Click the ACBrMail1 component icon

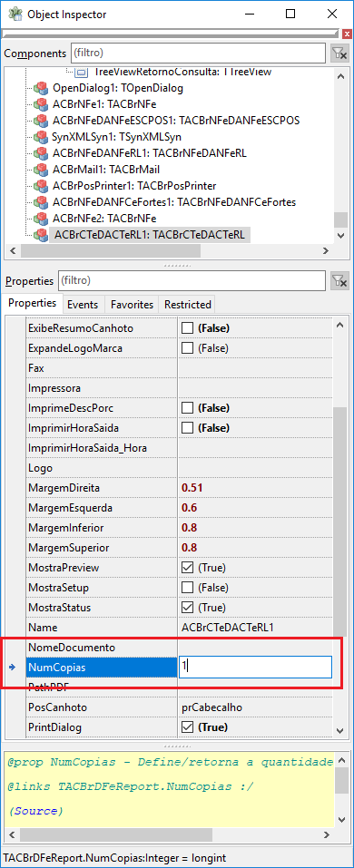[41, 170]
